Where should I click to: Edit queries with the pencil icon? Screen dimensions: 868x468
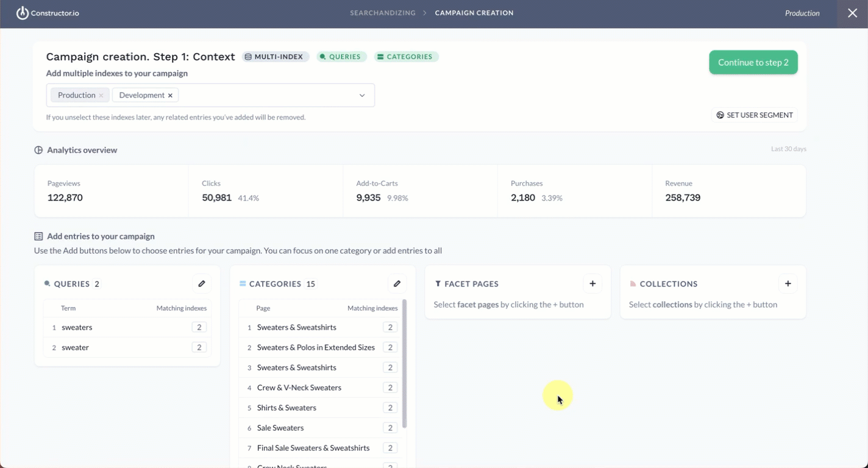[x=202, y=283]
